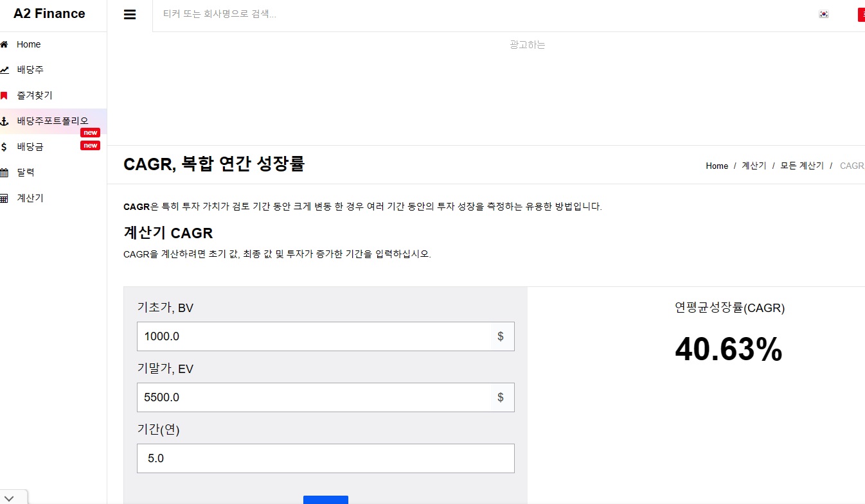
Task: Click the Home breadcrumb link
Action: click(717, 166)
